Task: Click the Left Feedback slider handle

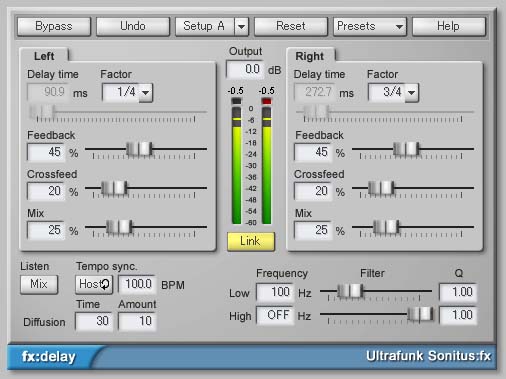Action: (139, 149)
